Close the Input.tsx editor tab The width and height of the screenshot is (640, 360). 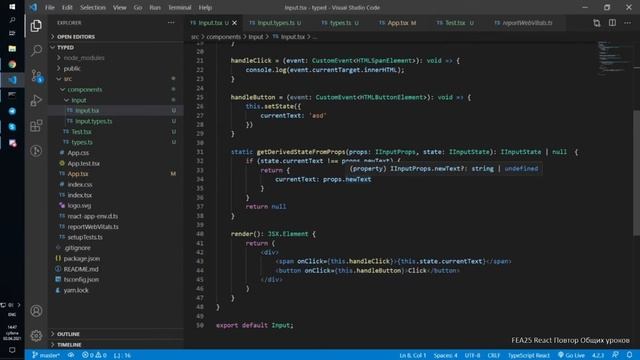click(x=235, y=23)
